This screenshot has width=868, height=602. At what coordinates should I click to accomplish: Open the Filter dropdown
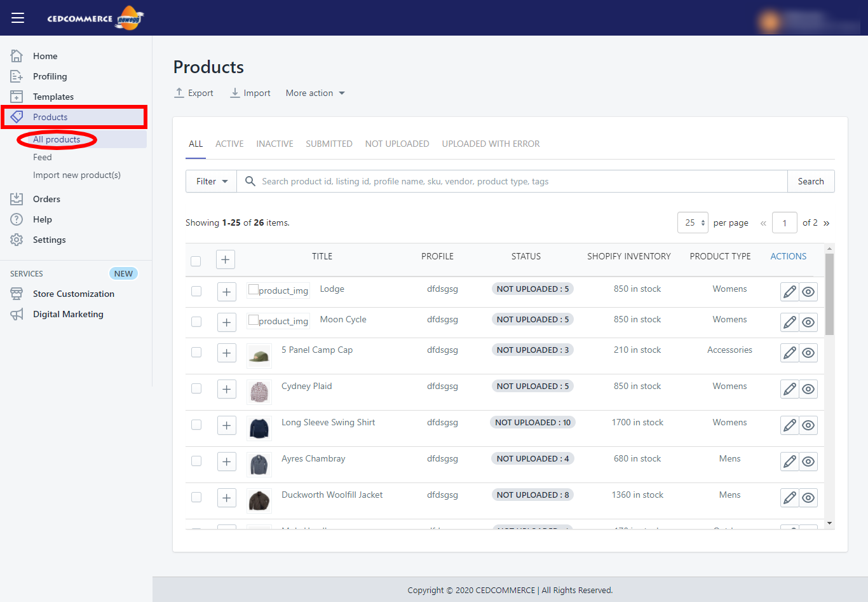[x=211, y=181]
